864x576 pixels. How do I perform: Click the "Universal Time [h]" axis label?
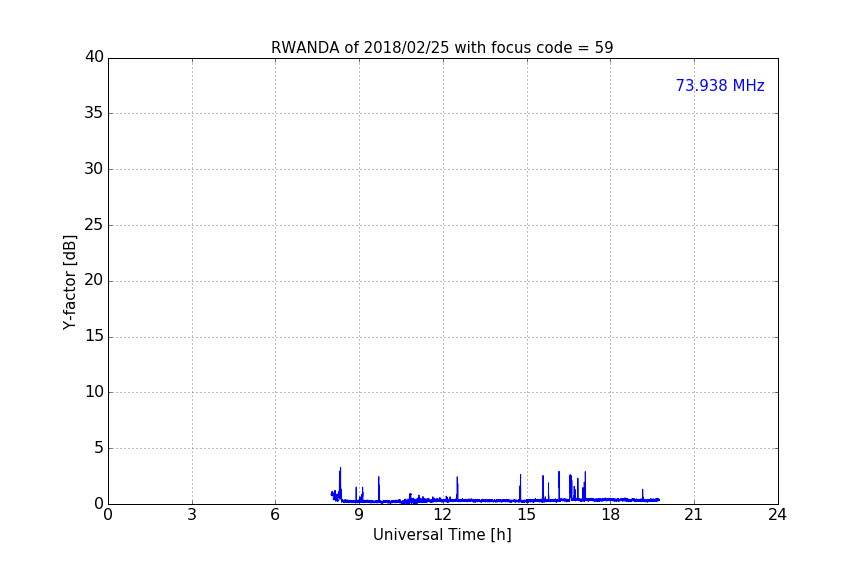point(442,535)
